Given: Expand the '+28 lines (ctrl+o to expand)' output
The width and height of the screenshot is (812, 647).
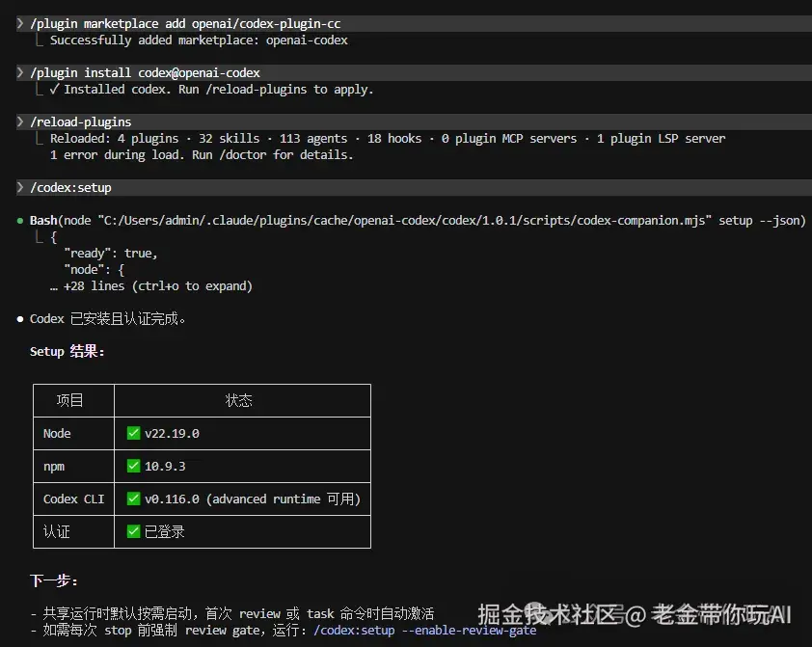Looking at the screenshot, I should pos(151,286).
